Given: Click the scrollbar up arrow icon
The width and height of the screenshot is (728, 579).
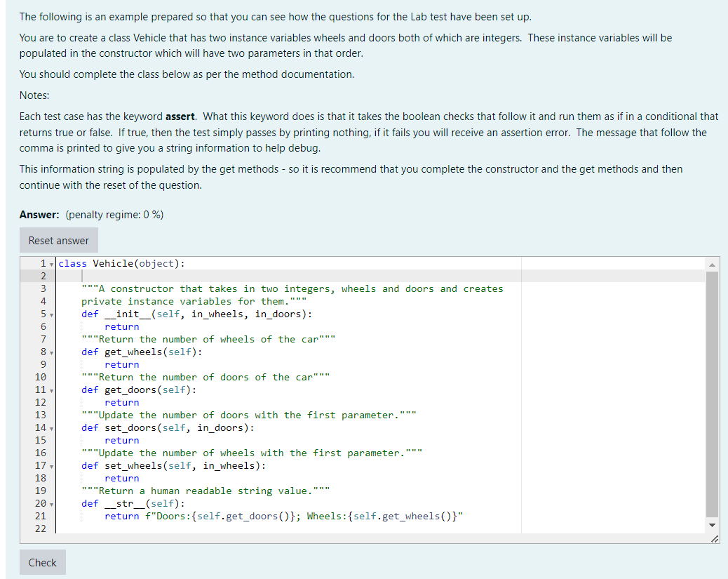Looking at the screenshot, I should (x=713, y=264).
